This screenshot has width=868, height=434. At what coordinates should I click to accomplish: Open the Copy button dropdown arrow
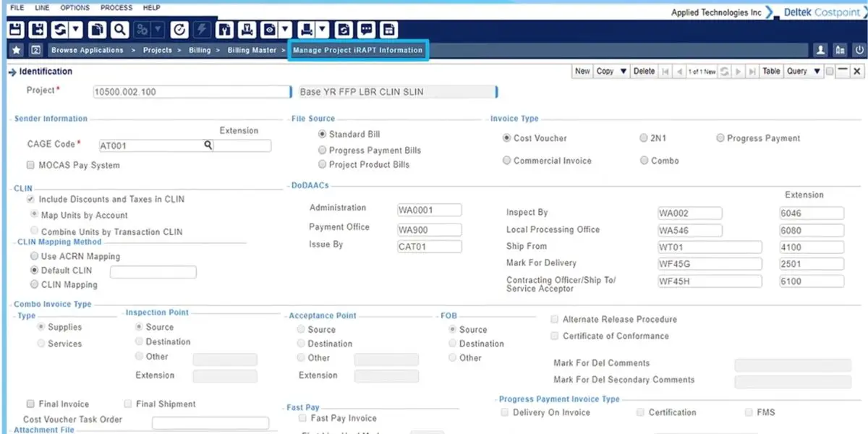pyautogui.click(x=624, y=72)
